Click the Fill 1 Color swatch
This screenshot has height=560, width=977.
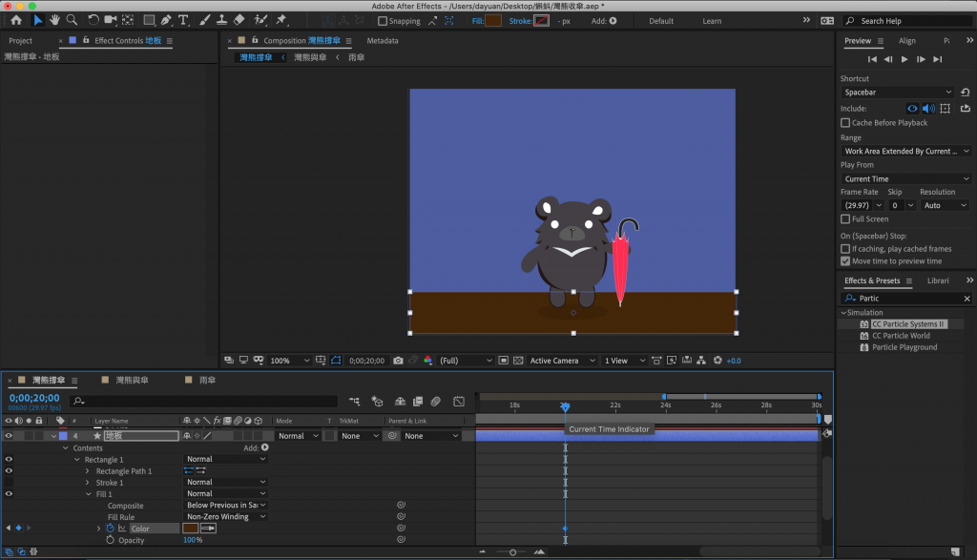190,529
